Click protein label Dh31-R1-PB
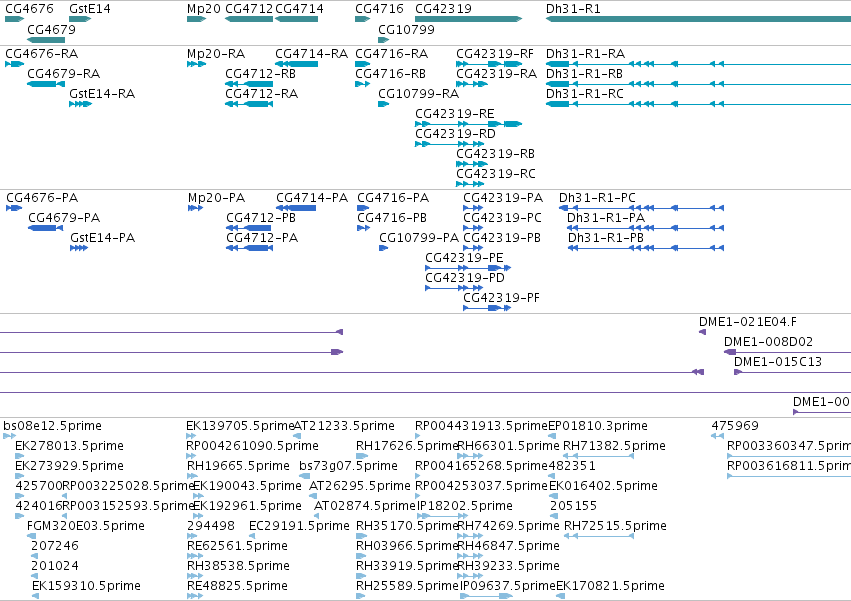 click(x=606, y=238)
